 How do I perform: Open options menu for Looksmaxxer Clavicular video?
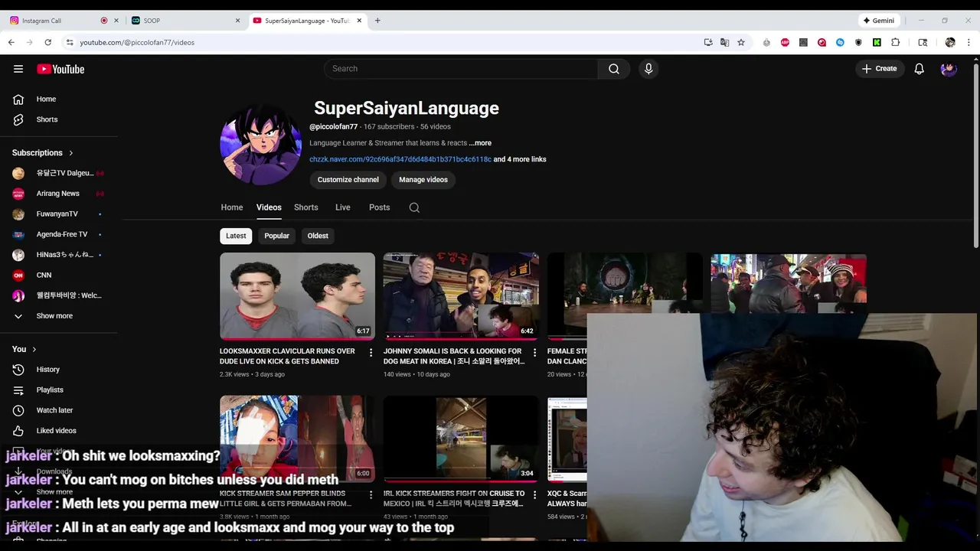pyautogui.click(x=371, y=353)
